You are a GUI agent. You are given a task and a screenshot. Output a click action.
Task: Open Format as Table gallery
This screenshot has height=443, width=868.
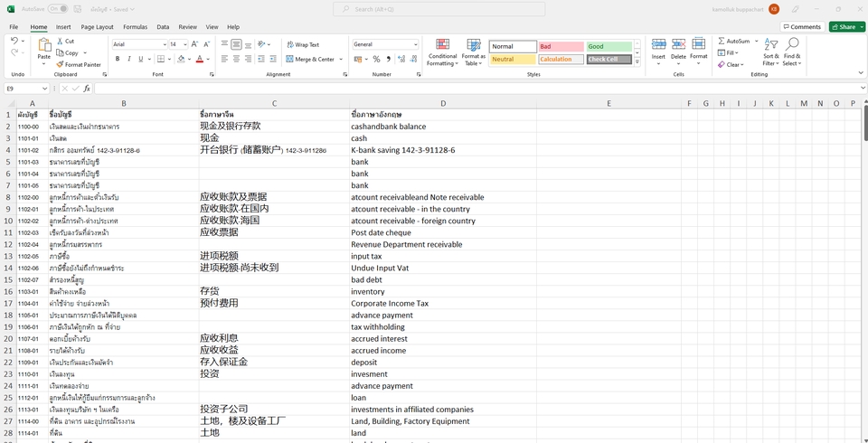[x=473, y=52]
